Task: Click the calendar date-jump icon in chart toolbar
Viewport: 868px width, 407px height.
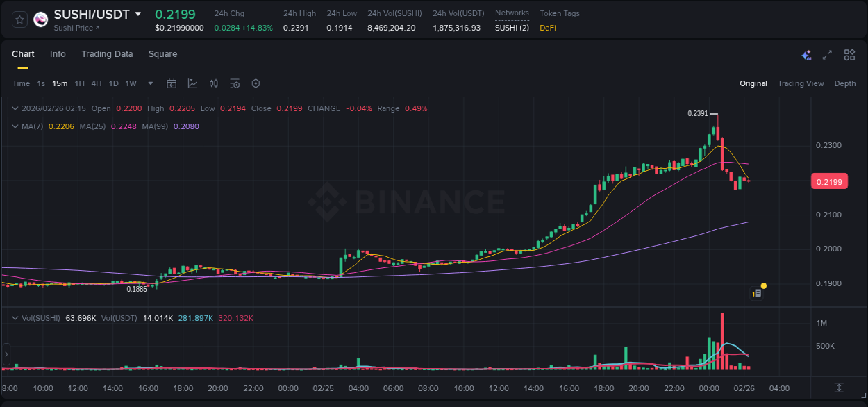Action: coord(172,83)
